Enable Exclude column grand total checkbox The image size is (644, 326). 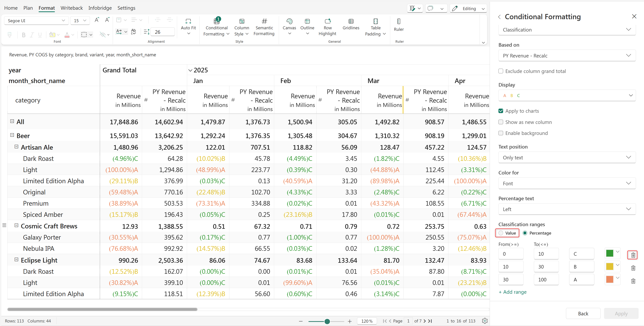tap(501, 71)
